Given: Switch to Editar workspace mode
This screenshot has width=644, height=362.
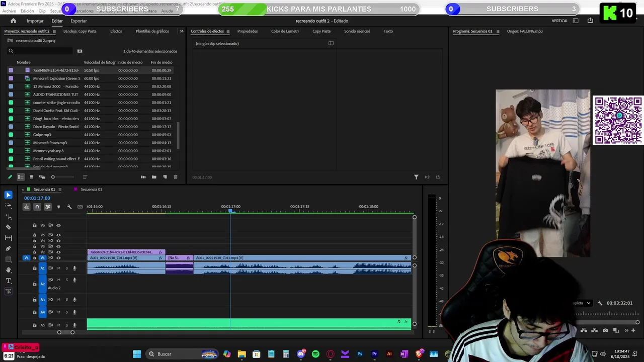Looking at the screenshot, I should coord(57,21).
